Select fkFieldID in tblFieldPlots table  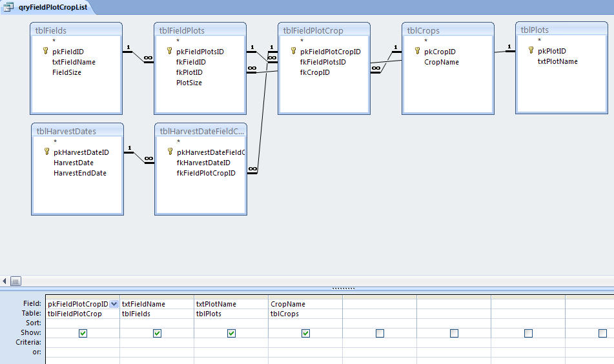click(x=190, y=62)
